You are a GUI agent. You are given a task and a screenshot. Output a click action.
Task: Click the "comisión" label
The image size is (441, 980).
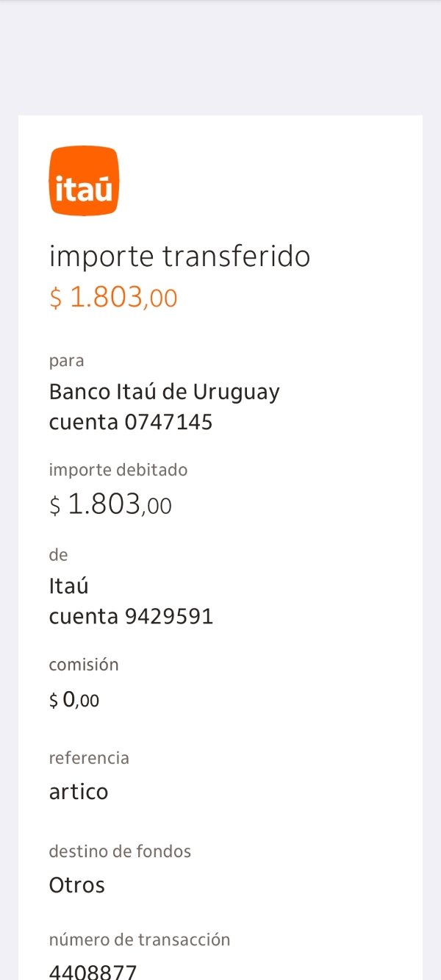pos(84,665)
